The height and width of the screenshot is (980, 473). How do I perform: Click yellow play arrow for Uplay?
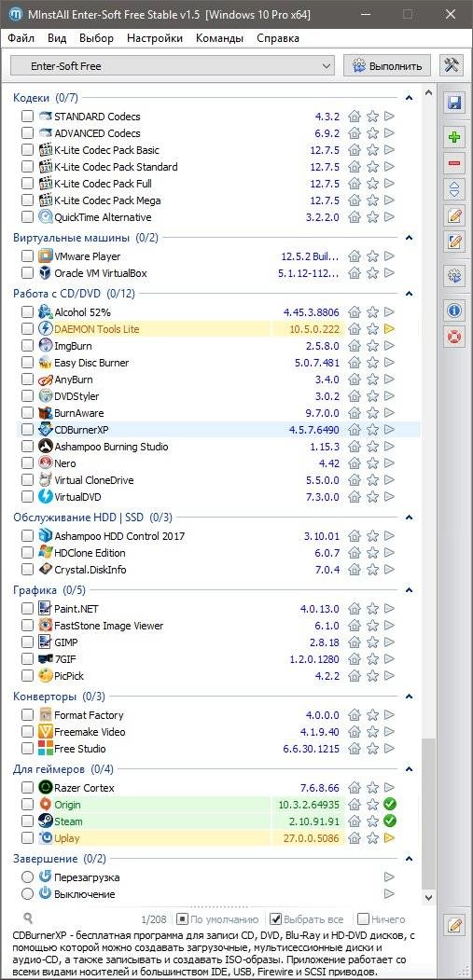point(389,838)
